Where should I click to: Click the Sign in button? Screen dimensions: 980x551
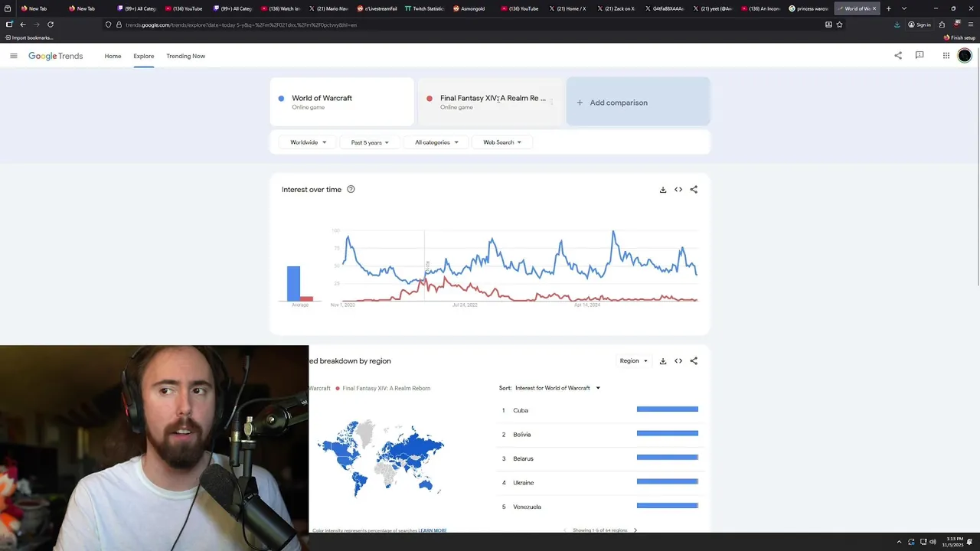(920, 24)
